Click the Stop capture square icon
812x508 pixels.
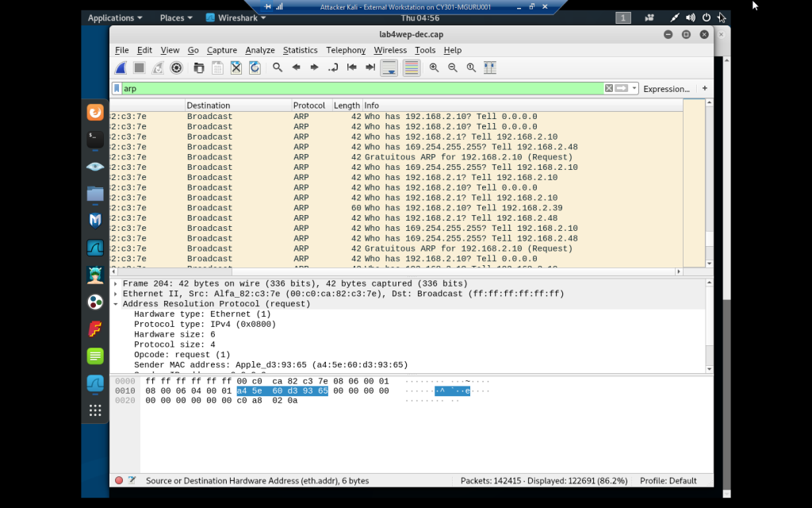139,68
